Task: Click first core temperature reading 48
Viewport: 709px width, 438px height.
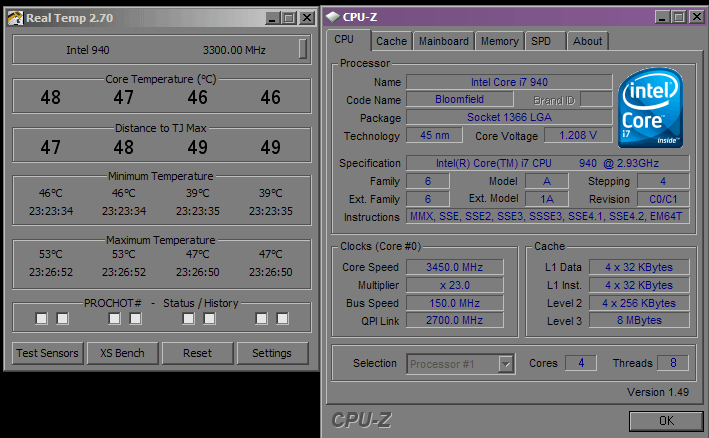Action: [51, 97]
